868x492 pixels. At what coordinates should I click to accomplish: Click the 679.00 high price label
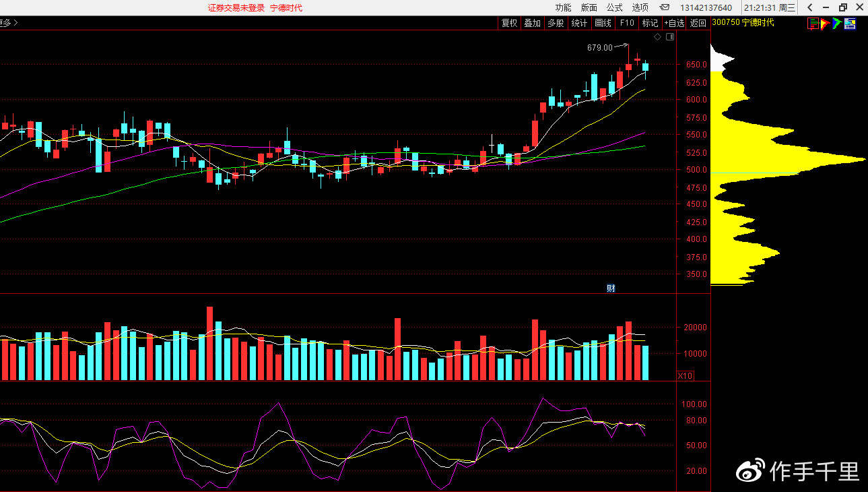click(599, 47)
